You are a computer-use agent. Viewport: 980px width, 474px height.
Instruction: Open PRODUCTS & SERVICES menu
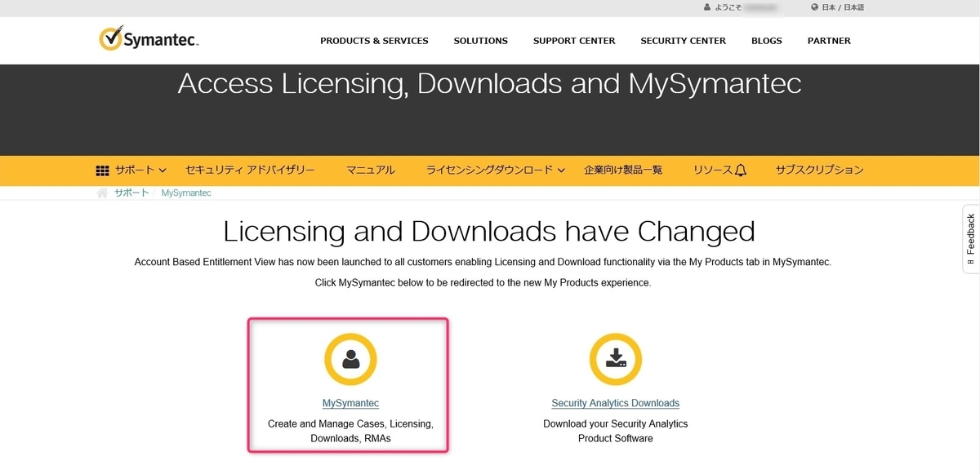point(374,41)
